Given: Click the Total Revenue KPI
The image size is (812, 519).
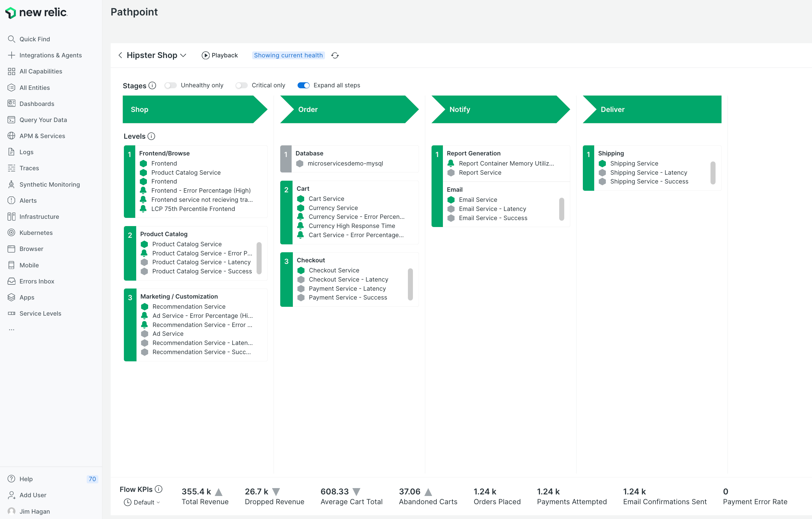Looking at the screenshot, I should 205,496.
